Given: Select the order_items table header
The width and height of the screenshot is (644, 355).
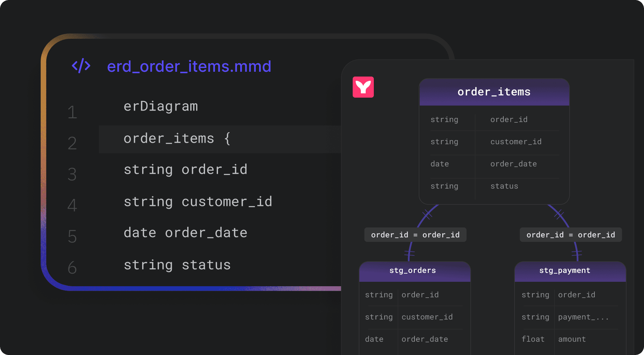Looking at the screenshot, I should click(494, 92).
